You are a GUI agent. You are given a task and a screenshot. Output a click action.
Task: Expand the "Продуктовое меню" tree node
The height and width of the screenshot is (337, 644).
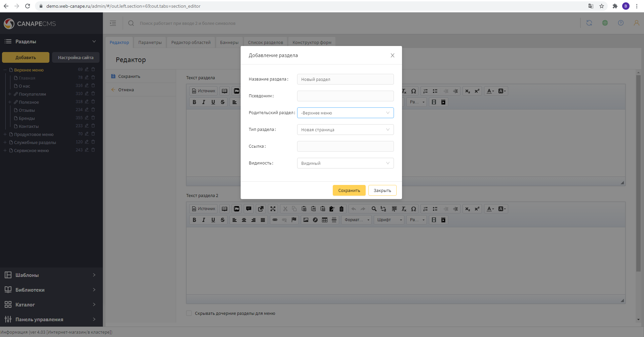point(5,134)
